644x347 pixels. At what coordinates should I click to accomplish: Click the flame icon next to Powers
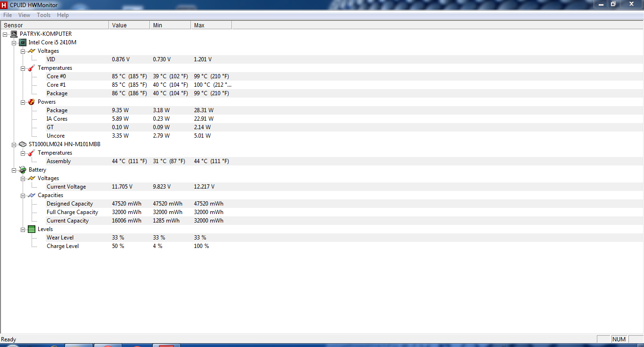pos(32,102)
